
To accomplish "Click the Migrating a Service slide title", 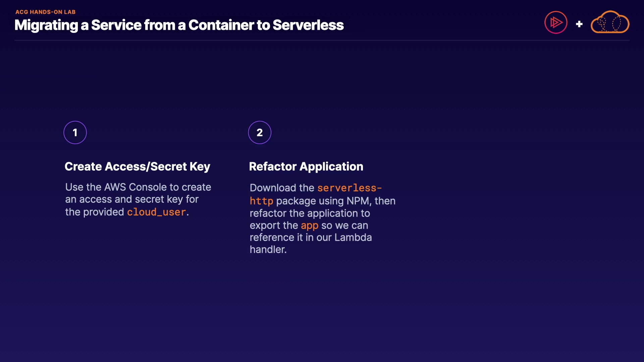I will point(179,25).
